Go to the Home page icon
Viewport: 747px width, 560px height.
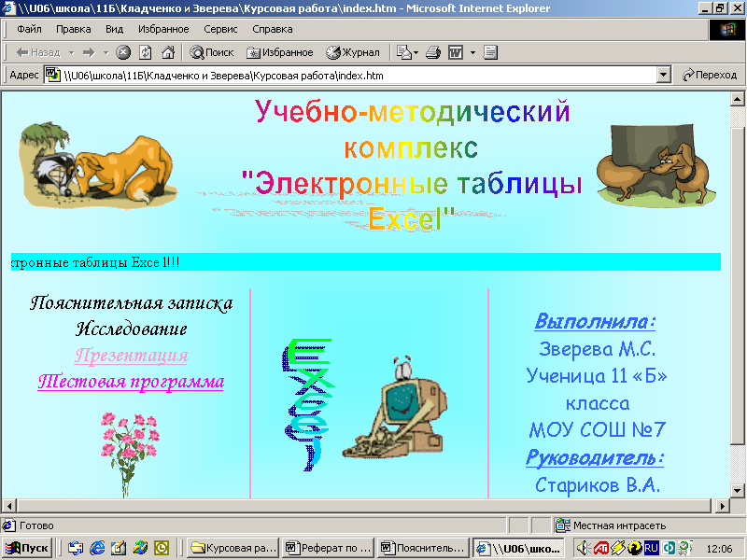[168, 52]
